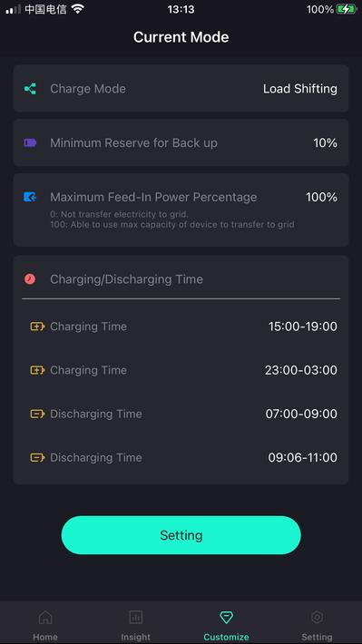Tap the Wi-Fi status icon
Image resolution: width=362 pixels, height=644 pixels.
[x=78, y=9]
